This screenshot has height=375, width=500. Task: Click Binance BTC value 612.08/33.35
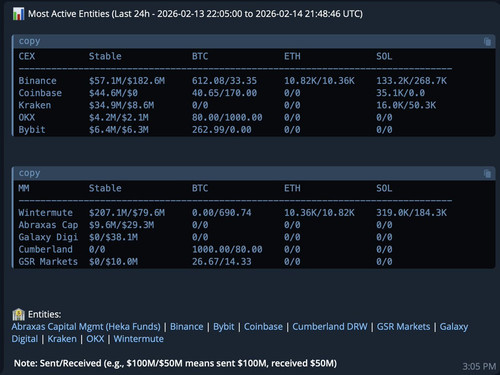tap(224, 81)
